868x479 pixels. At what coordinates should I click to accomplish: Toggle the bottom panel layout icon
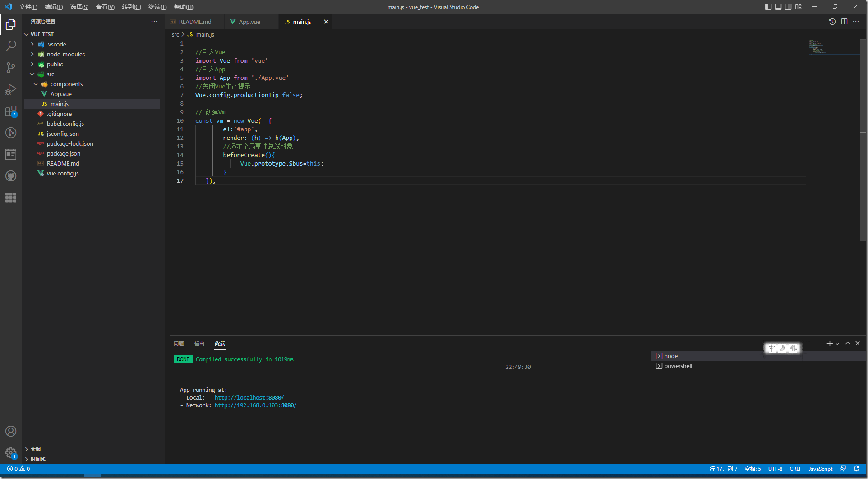click(778, 7)
